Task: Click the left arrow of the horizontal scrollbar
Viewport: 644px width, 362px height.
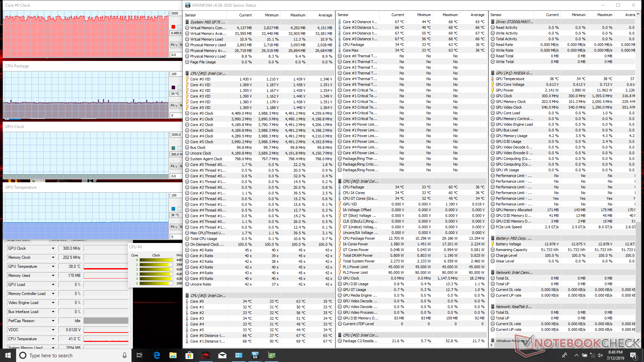Action: point(491,345)
